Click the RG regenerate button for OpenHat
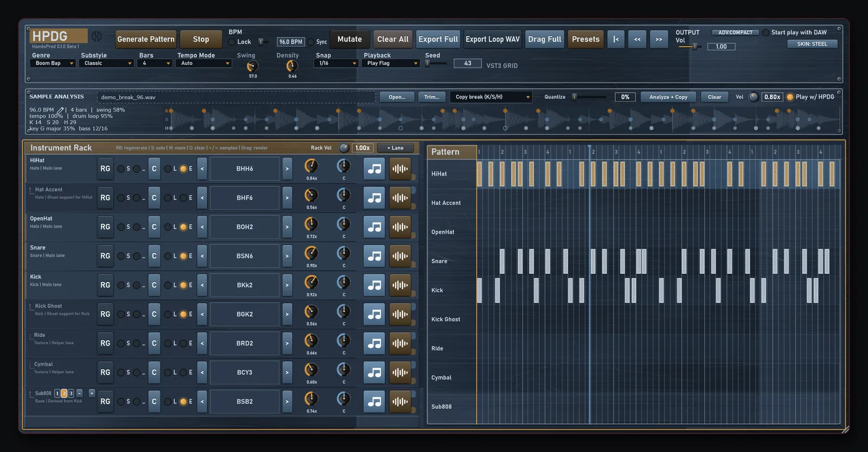The width and height of the screenshot is (868, 452). coord(105,227)
